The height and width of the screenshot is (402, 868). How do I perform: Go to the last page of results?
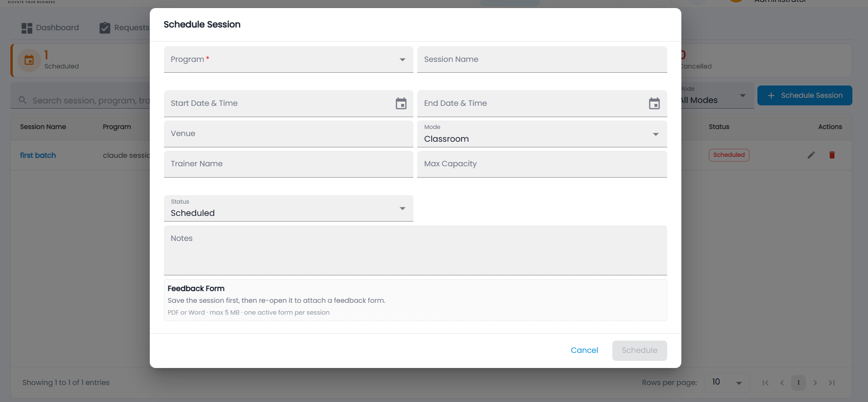pyautogui.click(x=832, y=383)
